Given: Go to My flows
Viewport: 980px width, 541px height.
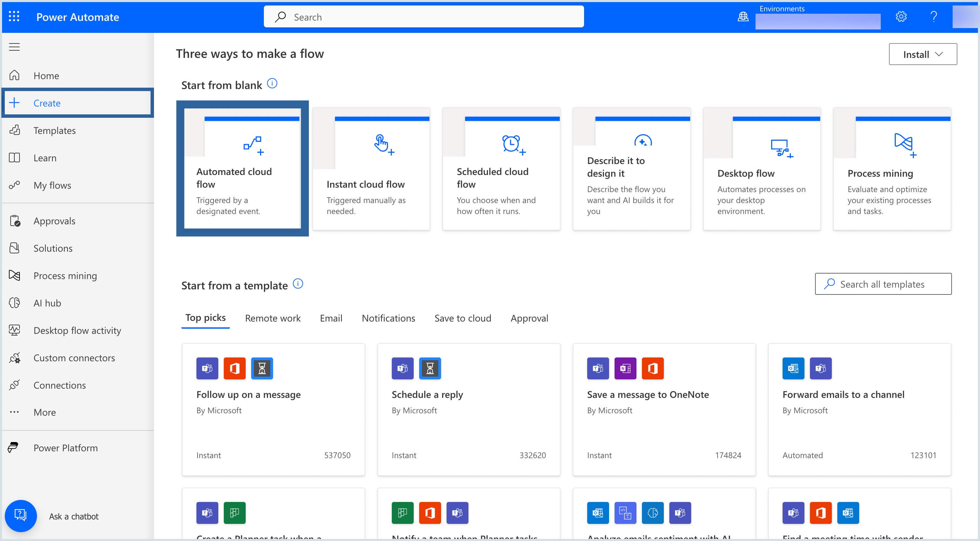Looking at the screenshot, I should (52, 185).
